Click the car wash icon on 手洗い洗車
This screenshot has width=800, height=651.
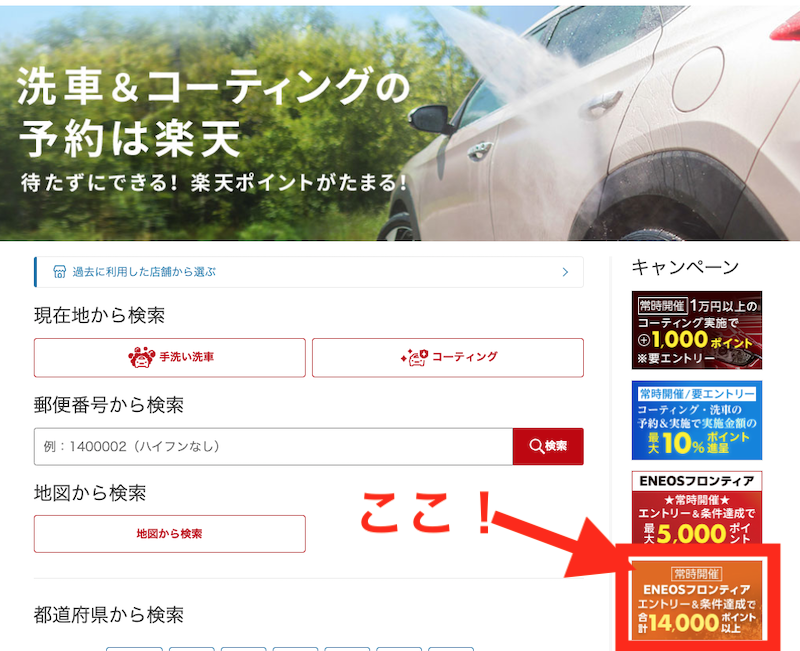click(141, 357)
